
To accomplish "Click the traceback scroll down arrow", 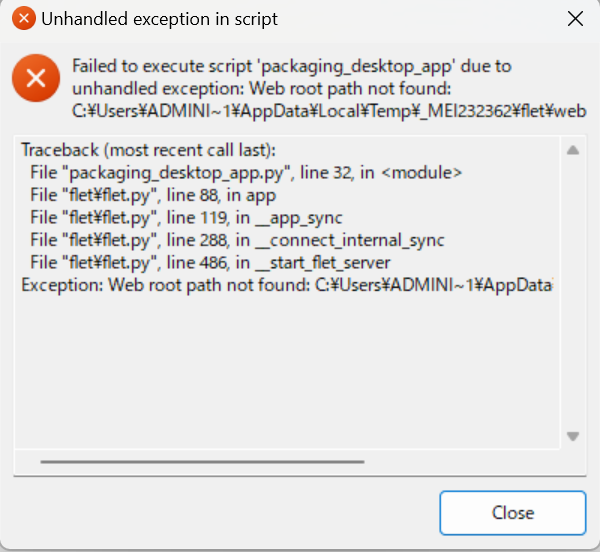I will coord(573,436).
